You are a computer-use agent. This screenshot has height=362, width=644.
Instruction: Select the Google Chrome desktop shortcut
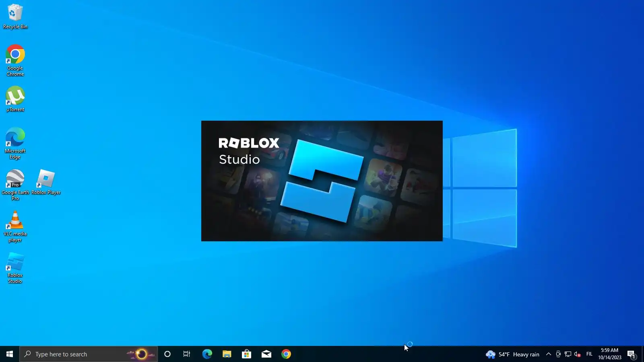[15, 60]
